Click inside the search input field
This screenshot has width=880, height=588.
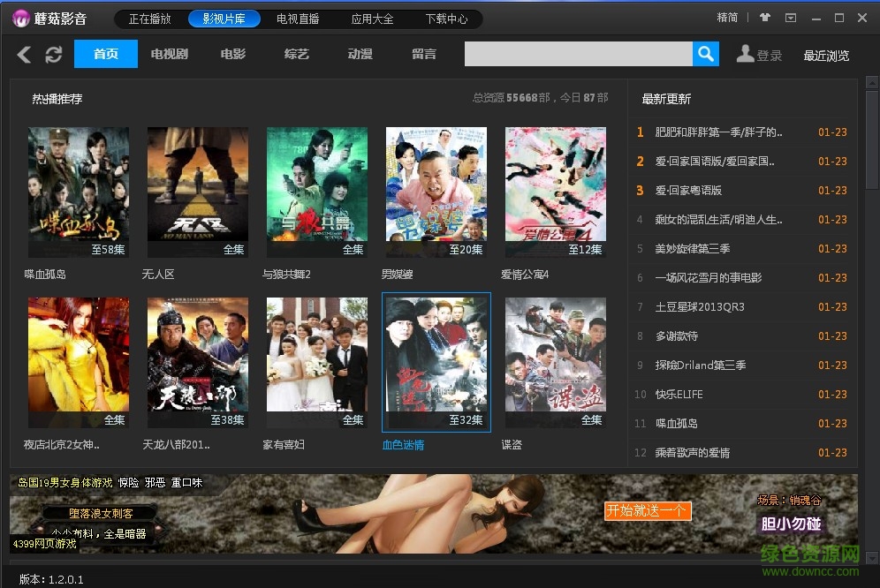tap(579, 54)
